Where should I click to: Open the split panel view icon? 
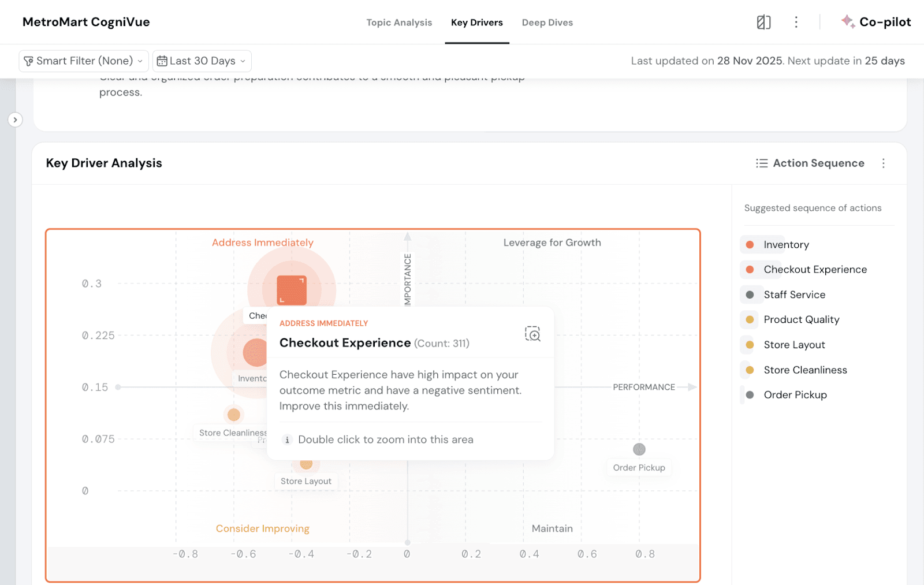[763, 23]
